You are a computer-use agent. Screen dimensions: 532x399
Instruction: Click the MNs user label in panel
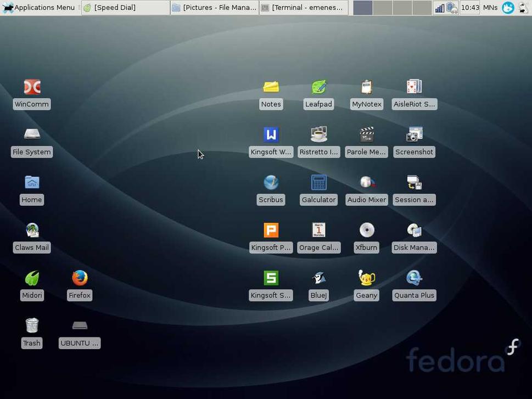(490, 8)
